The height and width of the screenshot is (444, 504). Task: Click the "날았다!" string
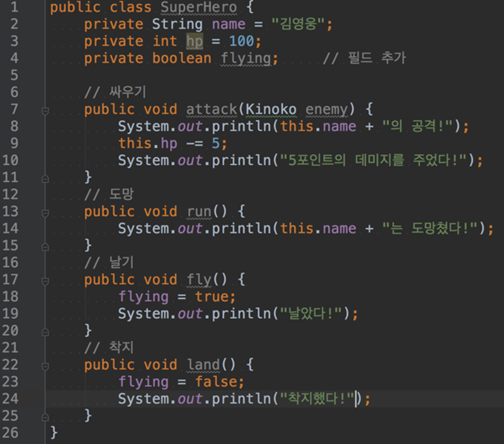point(311,314)
